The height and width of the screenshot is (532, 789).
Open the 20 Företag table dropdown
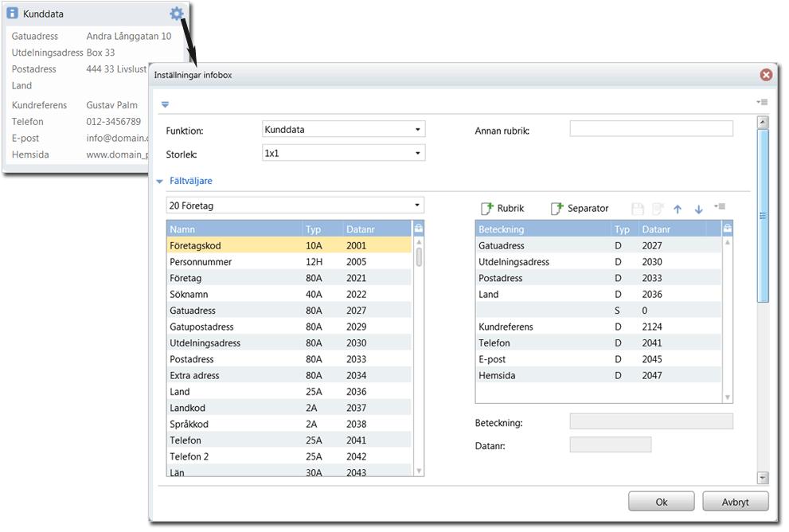295,205
